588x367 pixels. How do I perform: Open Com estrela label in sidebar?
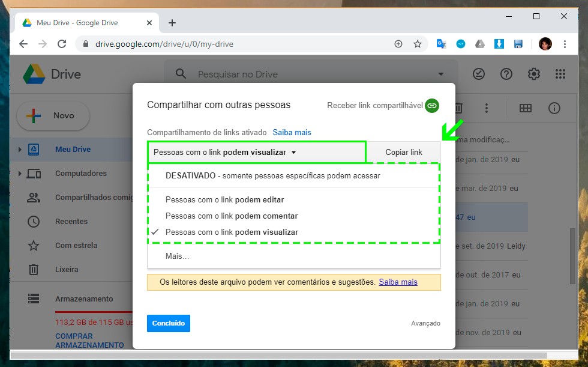pyautogui.click(x=76, y=246)
